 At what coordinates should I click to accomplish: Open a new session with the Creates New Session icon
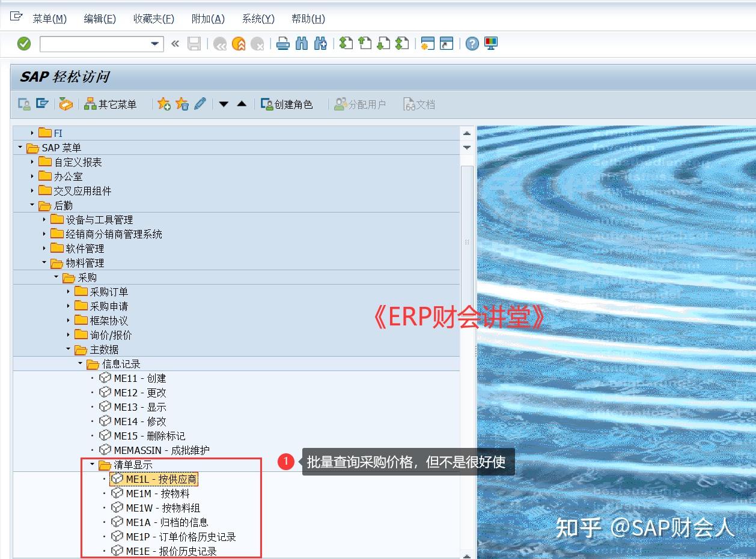[x=428, y=43]
